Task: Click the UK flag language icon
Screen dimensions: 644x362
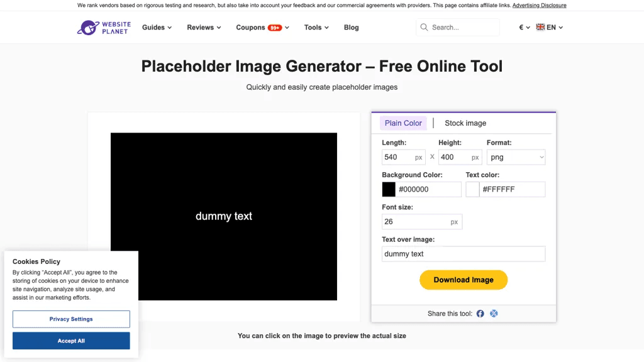Action: click(x=540, y=27)
